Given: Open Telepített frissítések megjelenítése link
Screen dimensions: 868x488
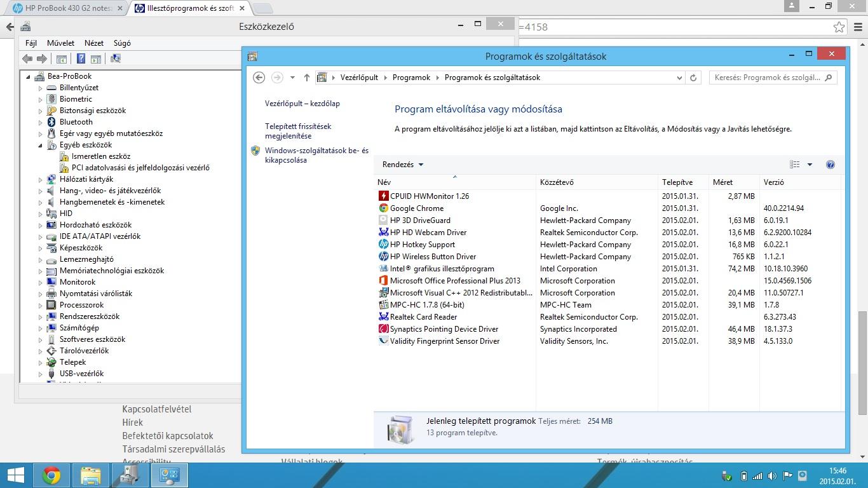Looking at the screenshot, I should 298,132.
